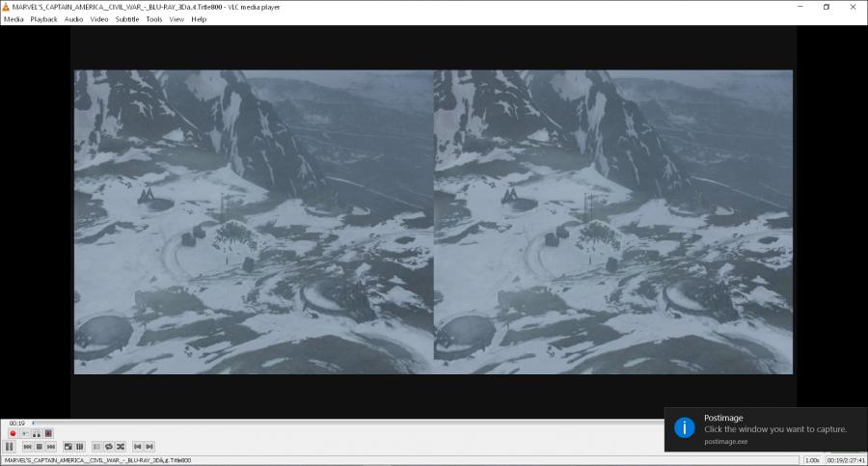This screenshot has width=868, height=466.
Task: Open the Audio menu
Action: point(73,19)
